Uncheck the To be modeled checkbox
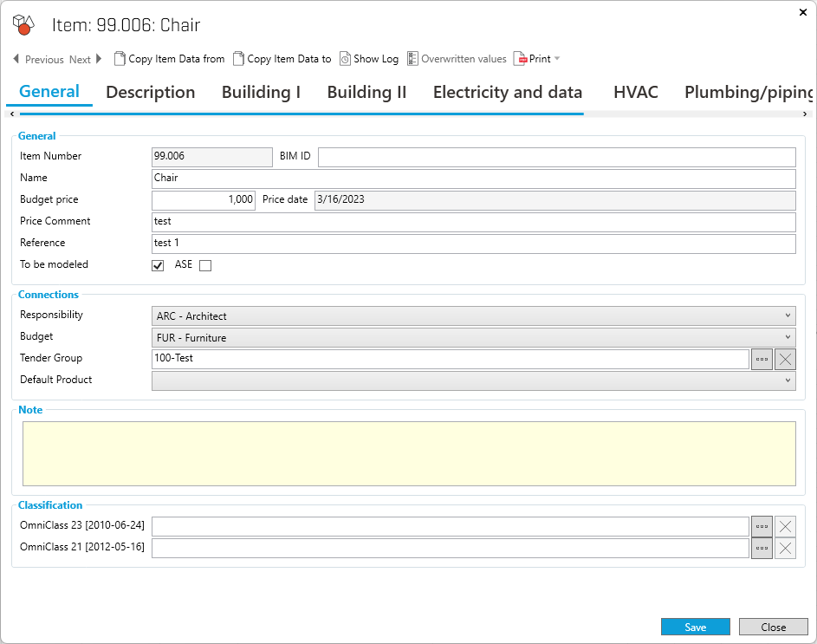The image size is (817, 644). 158,265
